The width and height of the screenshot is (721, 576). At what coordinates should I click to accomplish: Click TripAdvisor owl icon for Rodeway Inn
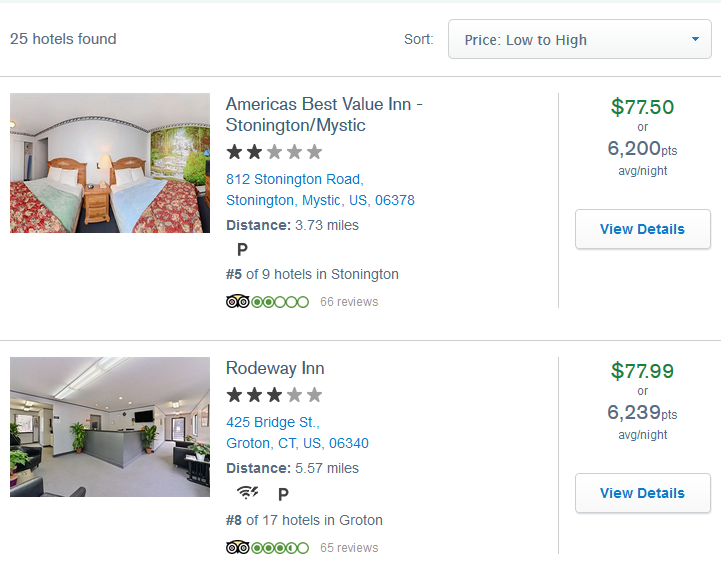click(237, 547)
